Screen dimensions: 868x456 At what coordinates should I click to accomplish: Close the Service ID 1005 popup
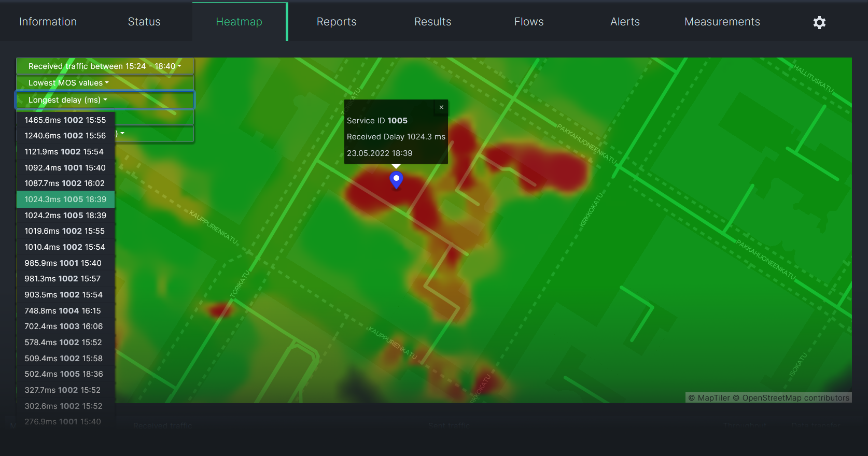441,107
